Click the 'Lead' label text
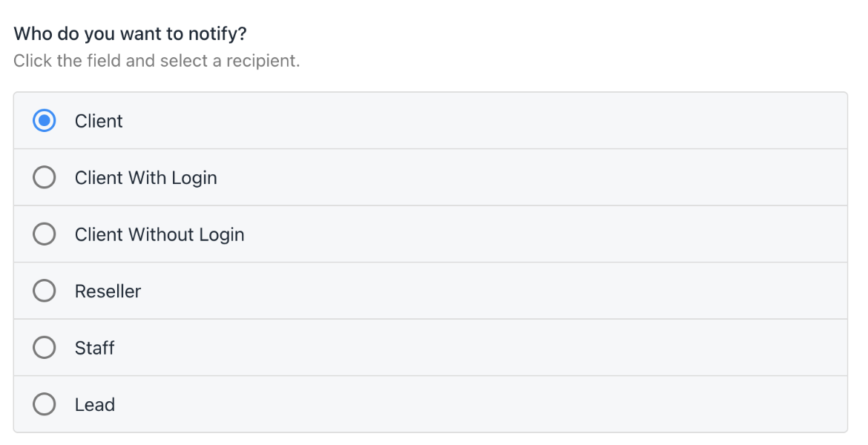The width and height of the screenshot is (868, 445). [x=95, y=405]
